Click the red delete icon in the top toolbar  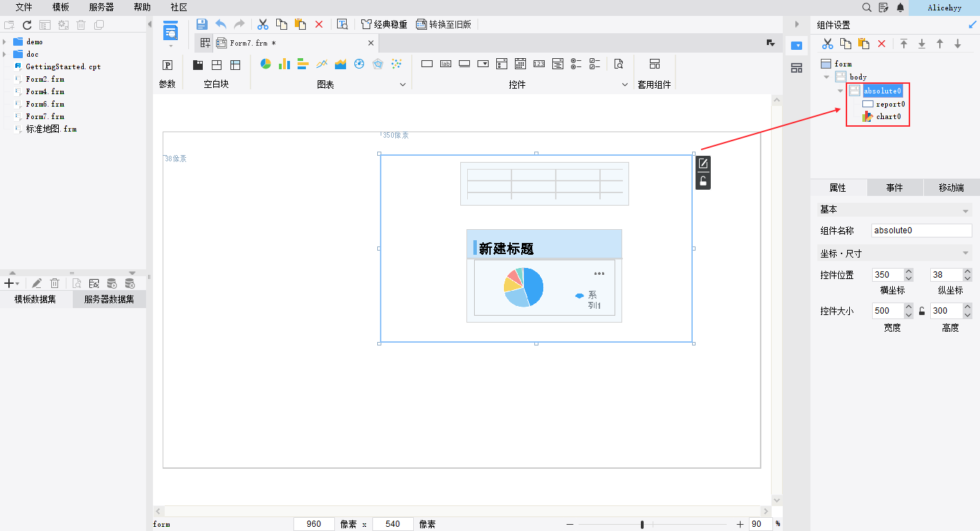click(x=319, y=24)
